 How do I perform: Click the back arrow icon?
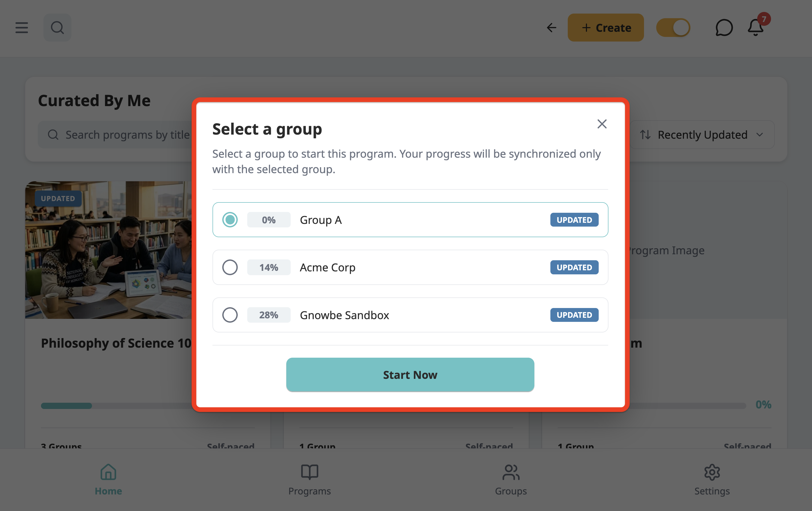[551, 28]
